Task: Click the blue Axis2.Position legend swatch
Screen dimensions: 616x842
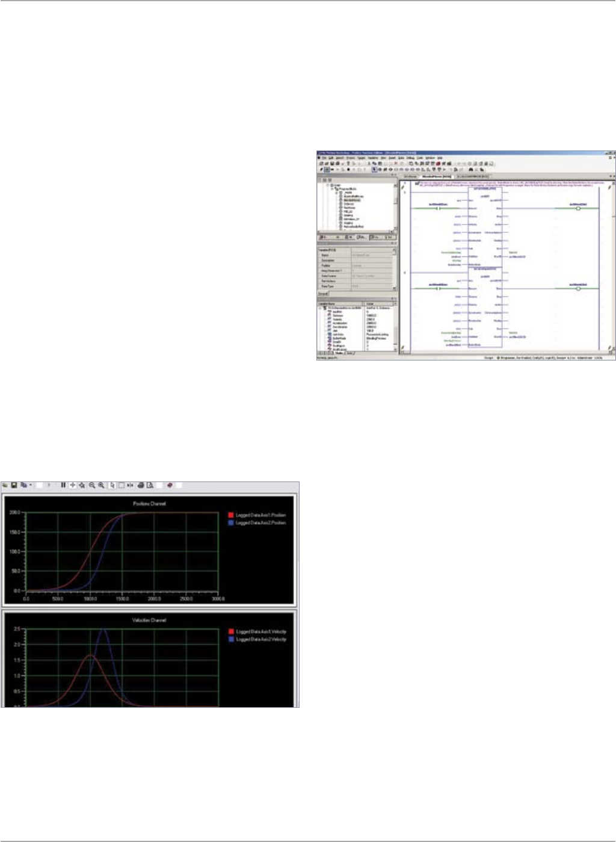Action: (231, 523)
